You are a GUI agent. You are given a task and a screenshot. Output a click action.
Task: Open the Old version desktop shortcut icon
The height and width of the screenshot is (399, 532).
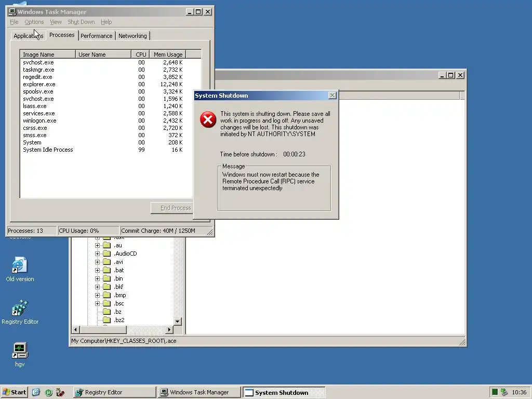pyautogui.click(x=20, y=265)
